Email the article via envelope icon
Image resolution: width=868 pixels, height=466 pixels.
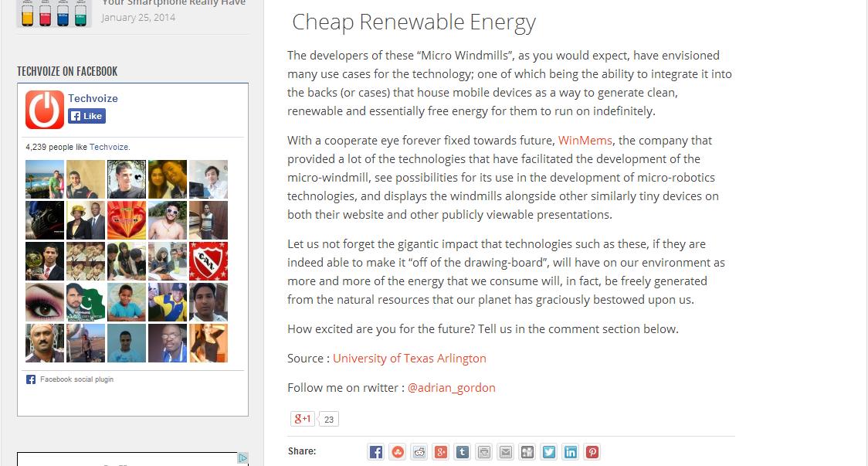tap(506, 452)
